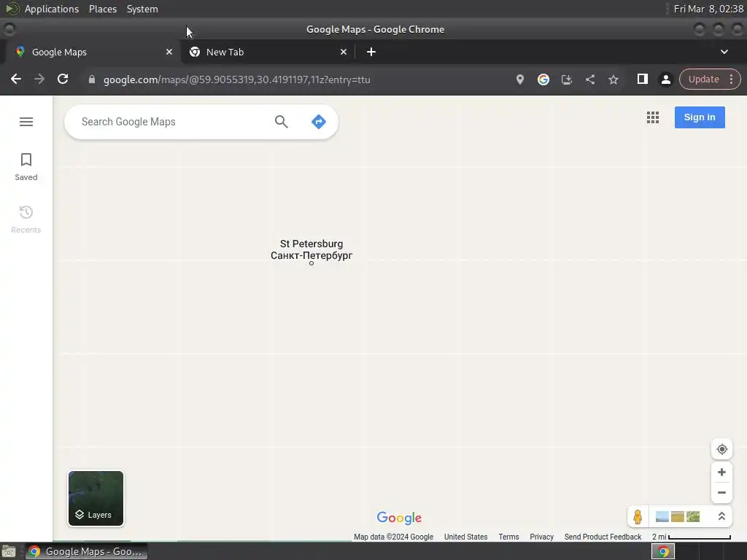Open Recents in sidebar
The image size is (747, 560).
(26, 219)
